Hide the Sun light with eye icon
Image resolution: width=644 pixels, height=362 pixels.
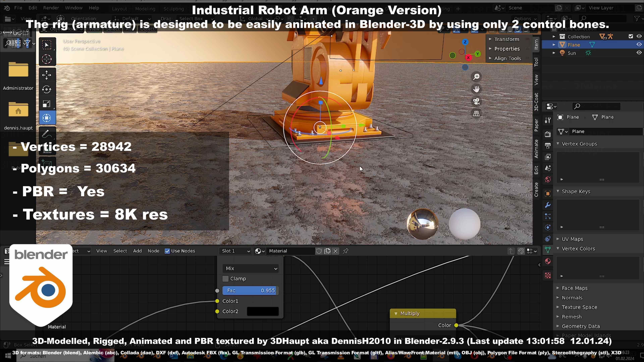pos(639,53)
